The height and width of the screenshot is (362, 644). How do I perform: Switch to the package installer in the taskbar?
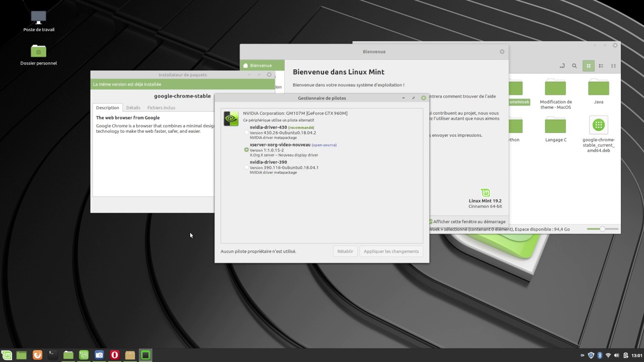130,355
